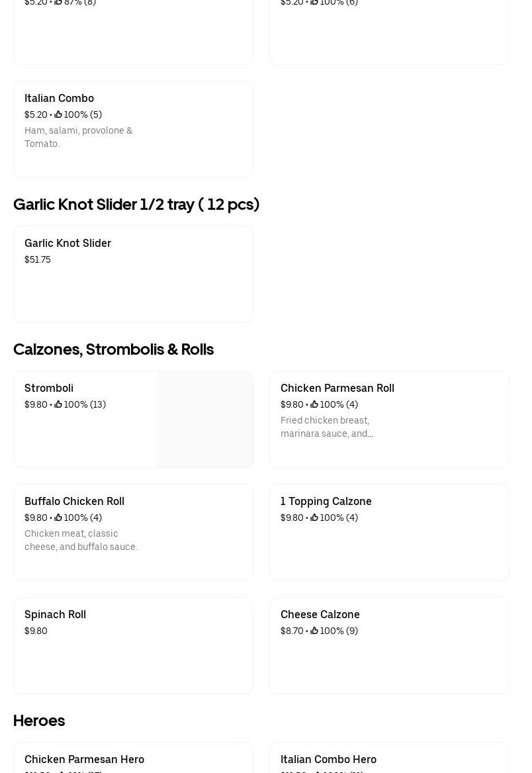Open the Cheese Calzone title
Image resolution: width=532 pixels, height=773 pixels.
[x=320, y=615]
